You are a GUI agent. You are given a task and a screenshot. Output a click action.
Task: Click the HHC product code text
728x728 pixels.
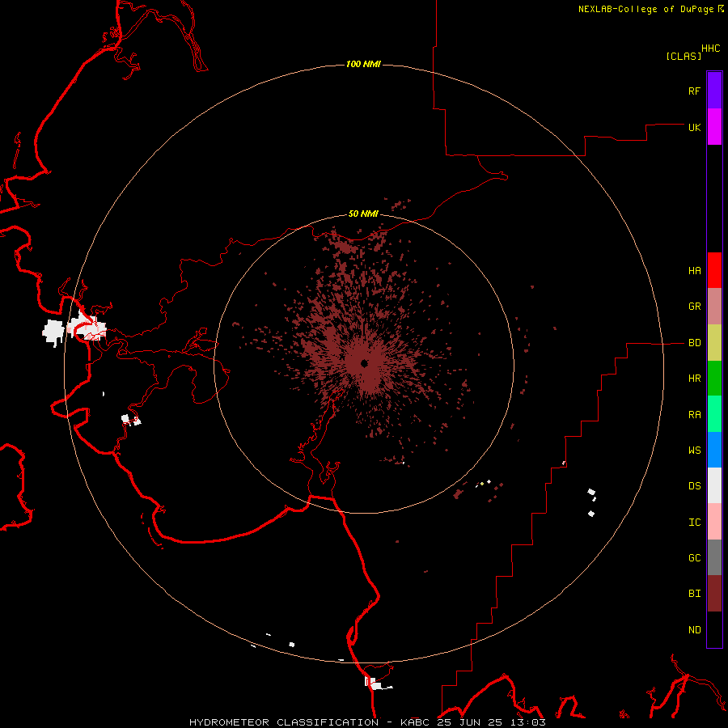tap(711, 49)
